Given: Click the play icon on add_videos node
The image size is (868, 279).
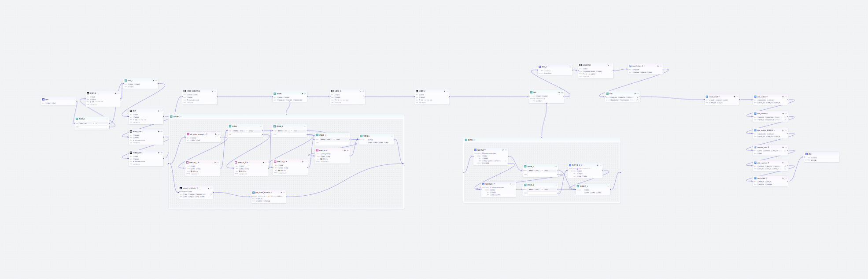Looking at the screenshot, I should [x=783, y=114].
